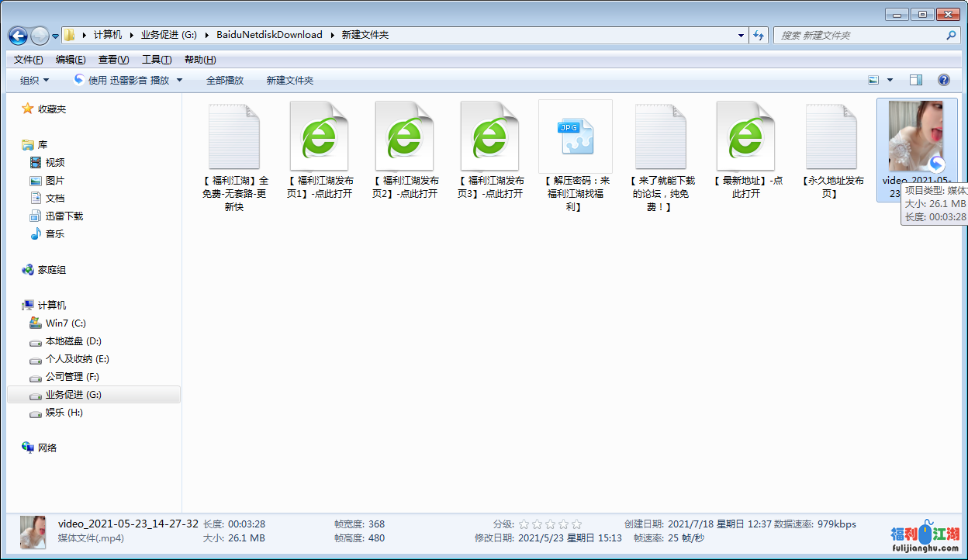Toggle the preview pane icon

[915, 80]
